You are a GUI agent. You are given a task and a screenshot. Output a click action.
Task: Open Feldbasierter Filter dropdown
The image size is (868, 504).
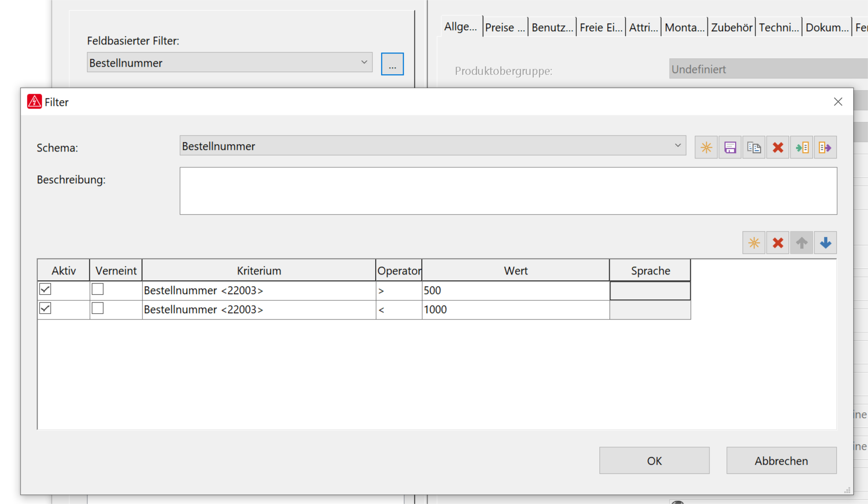[x=229, y=63]
